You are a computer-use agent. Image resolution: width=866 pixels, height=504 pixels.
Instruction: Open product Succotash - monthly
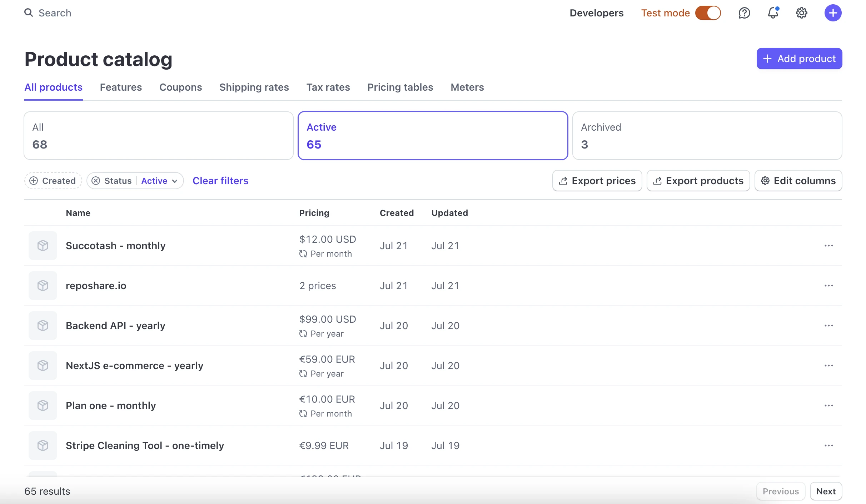pyautogui.click(x=115, y=246)
